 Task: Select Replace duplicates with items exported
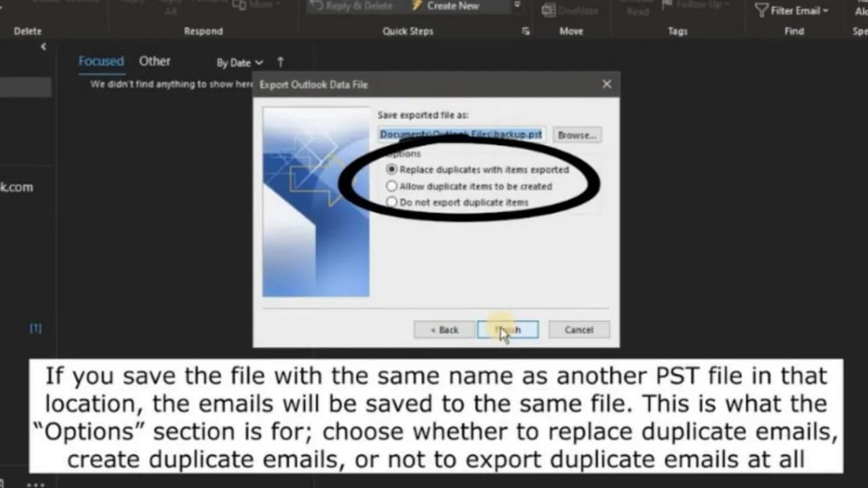pos(391,169)
